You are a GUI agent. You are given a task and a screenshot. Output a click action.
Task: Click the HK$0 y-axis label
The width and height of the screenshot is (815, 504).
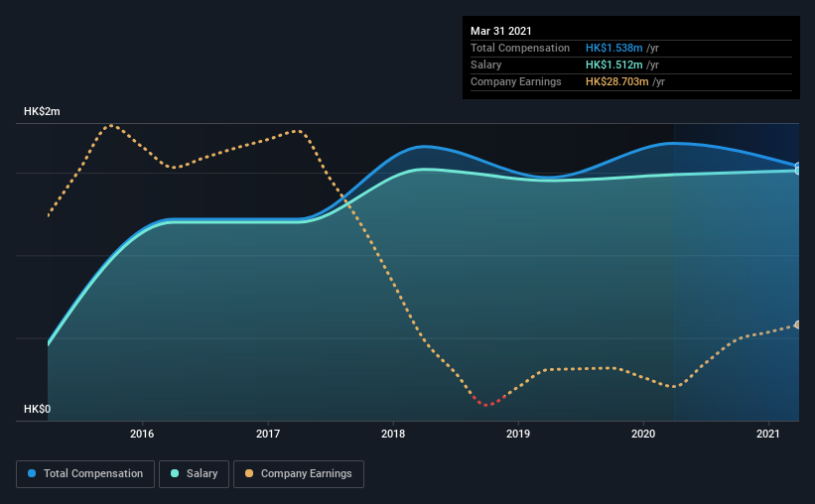tap(38, 409)
